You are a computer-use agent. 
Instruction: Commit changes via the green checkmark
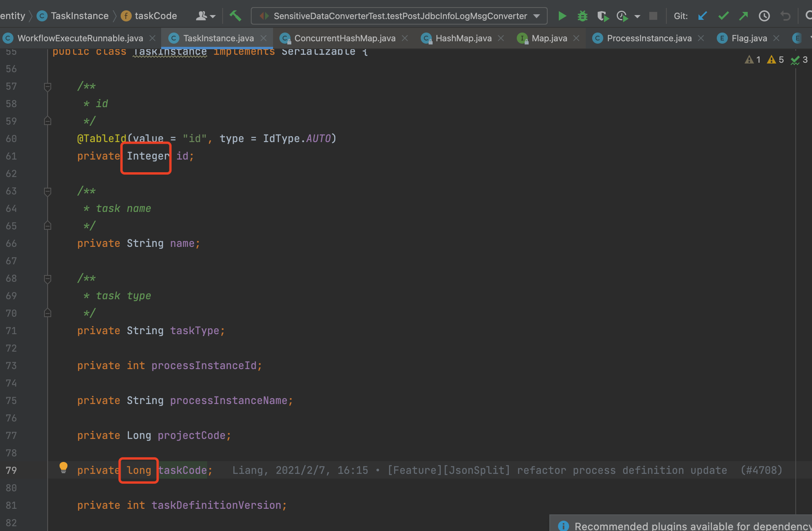[723, 16]
